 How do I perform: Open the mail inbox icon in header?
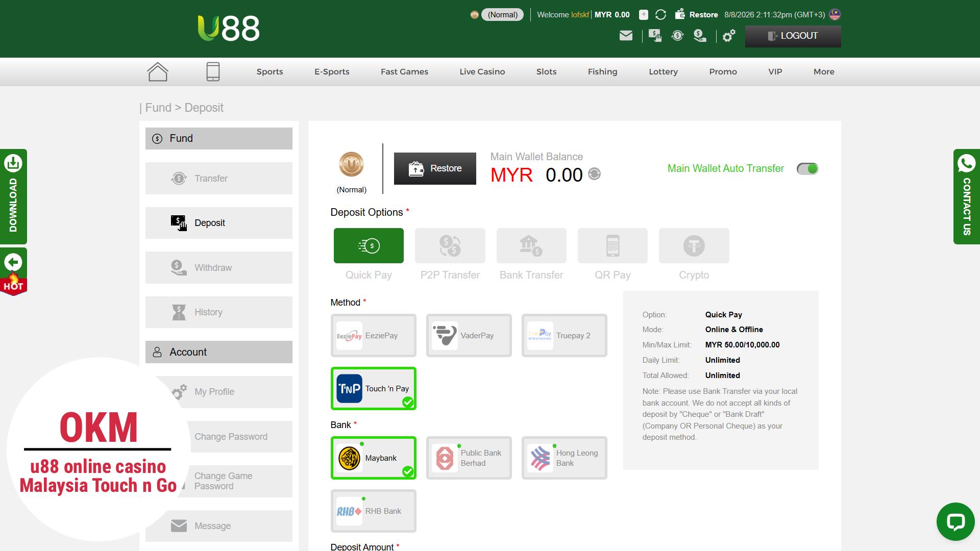coord(626,36)
